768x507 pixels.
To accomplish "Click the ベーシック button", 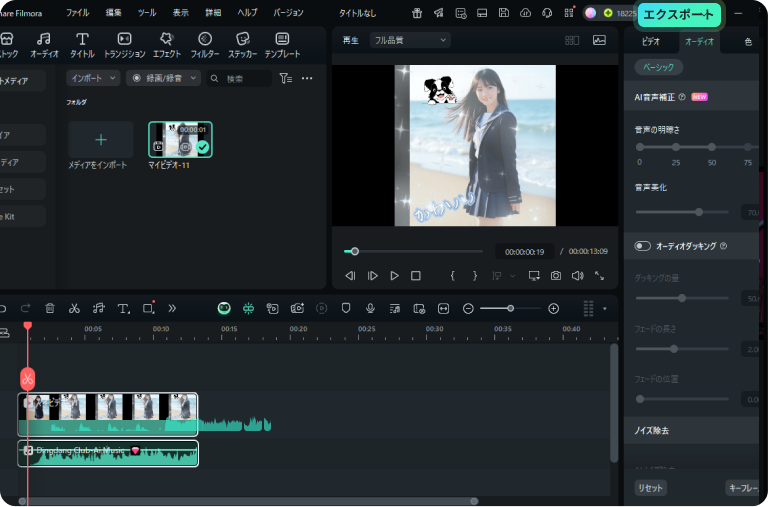I will click(658, 67).
